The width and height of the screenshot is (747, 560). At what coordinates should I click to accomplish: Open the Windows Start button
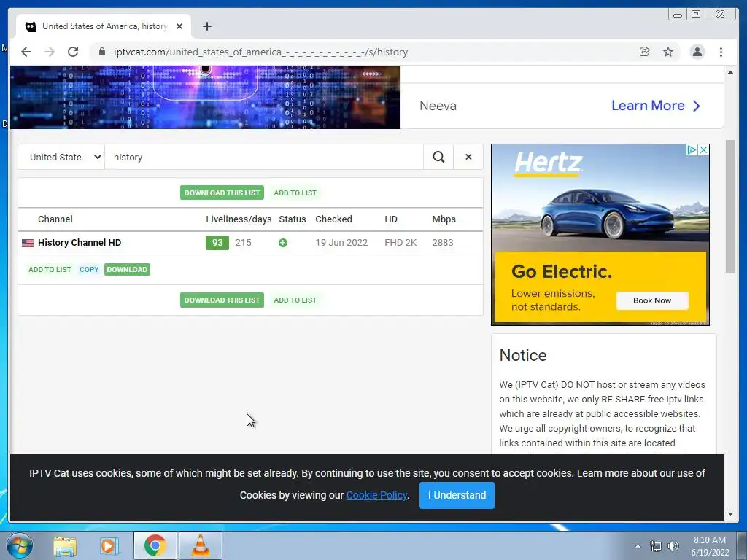coord(18,545)
